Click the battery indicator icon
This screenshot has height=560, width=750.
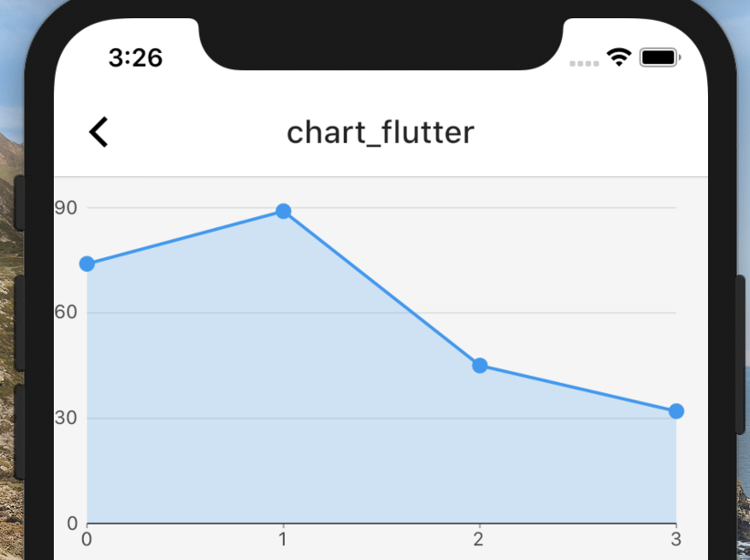tap(660, 56)
